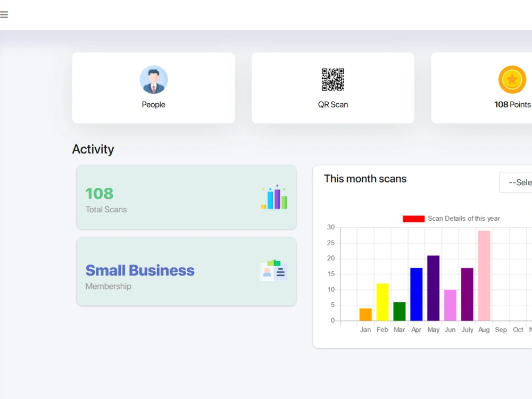
Task: Select the 108 Total Scans activity card
Action: pos(186,197)
